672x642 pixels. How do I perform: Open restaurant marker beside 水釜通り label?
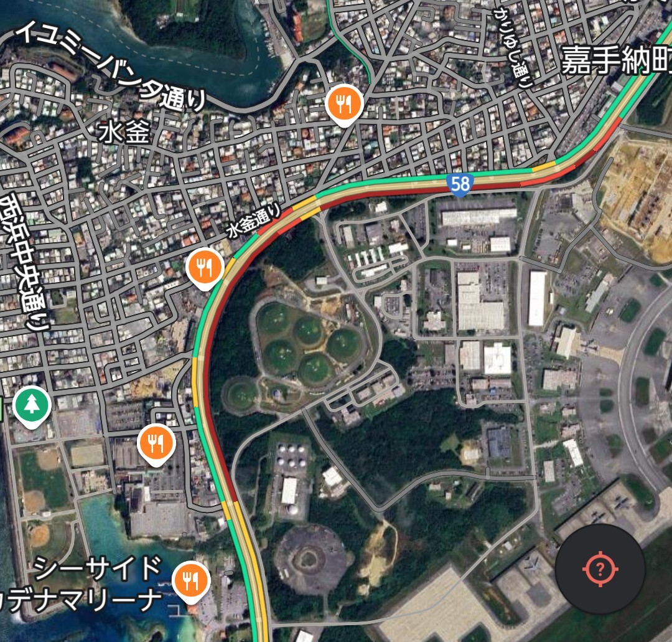coord(205,268)
